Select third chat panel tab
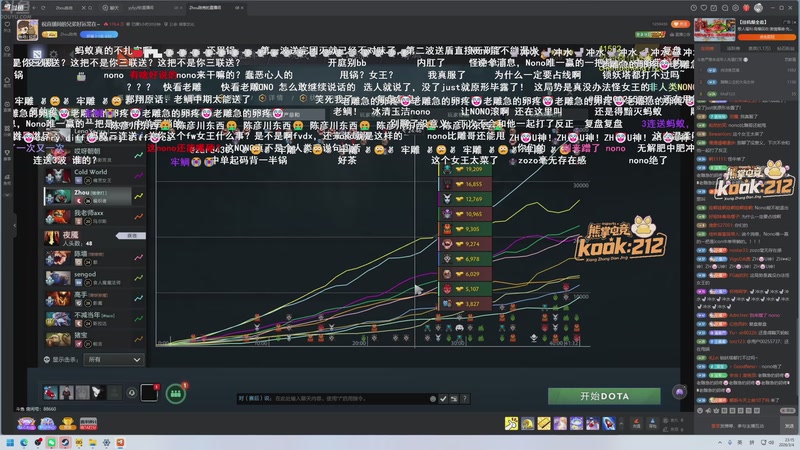 [759, 48]
